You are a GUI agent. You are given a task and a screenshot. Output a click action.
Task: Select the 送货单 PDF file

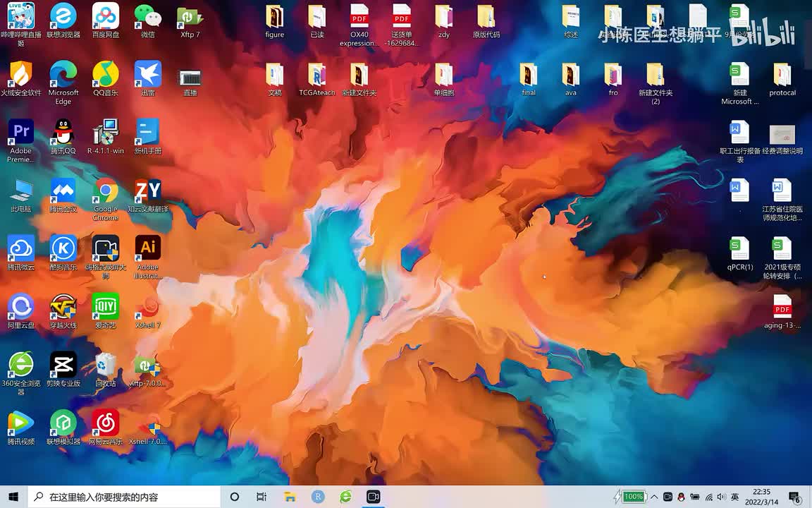pos(401,25)
